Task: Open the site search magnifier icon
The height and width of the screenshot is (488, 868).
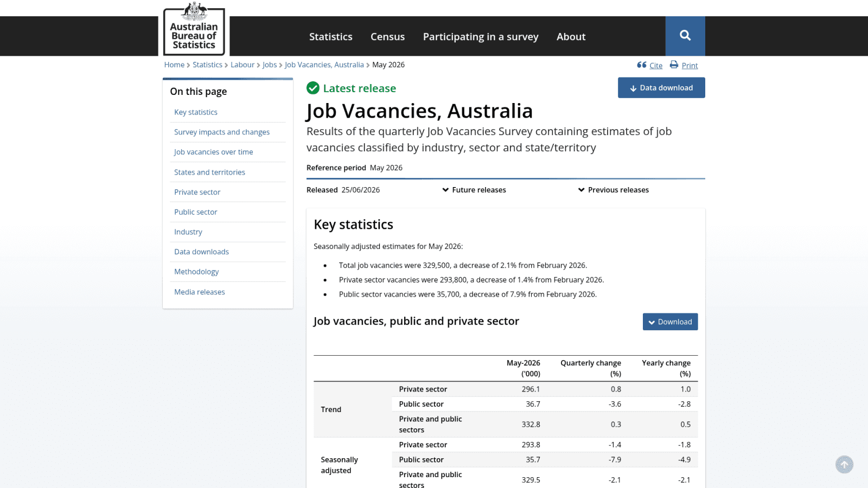Action: pyautogui.click(x=685, y=36)
